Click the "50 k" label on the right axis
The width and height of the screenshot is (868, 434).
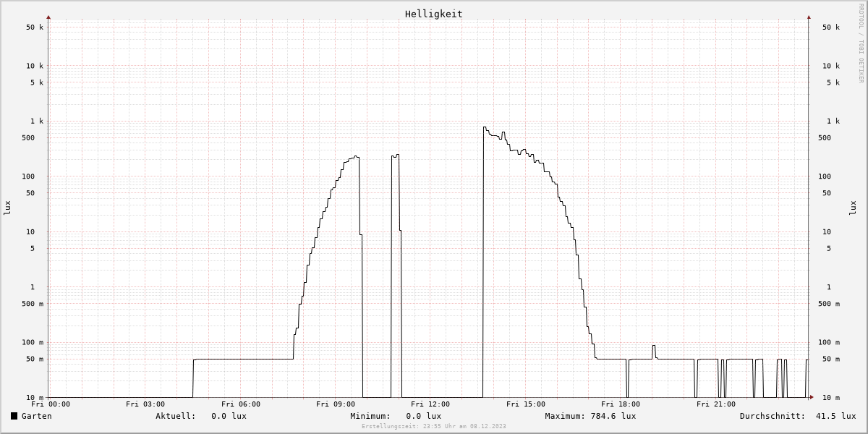tap(831, 27)
